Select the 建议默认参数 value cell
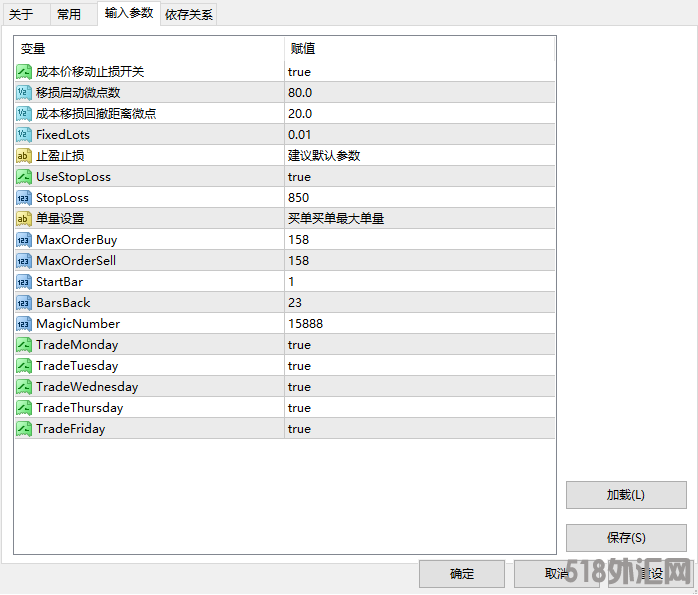This screenshot has width=698, height=595. 420,156
